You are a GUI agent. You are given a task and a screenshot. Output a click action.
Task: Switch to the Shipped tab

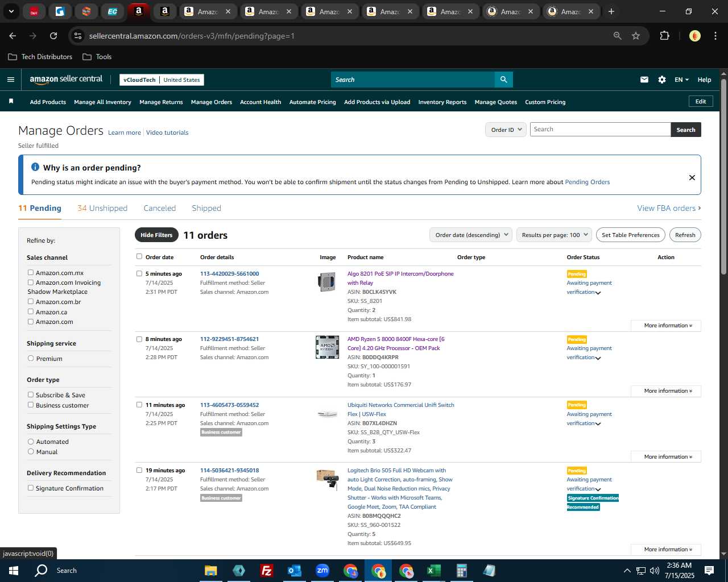(206, 208)
